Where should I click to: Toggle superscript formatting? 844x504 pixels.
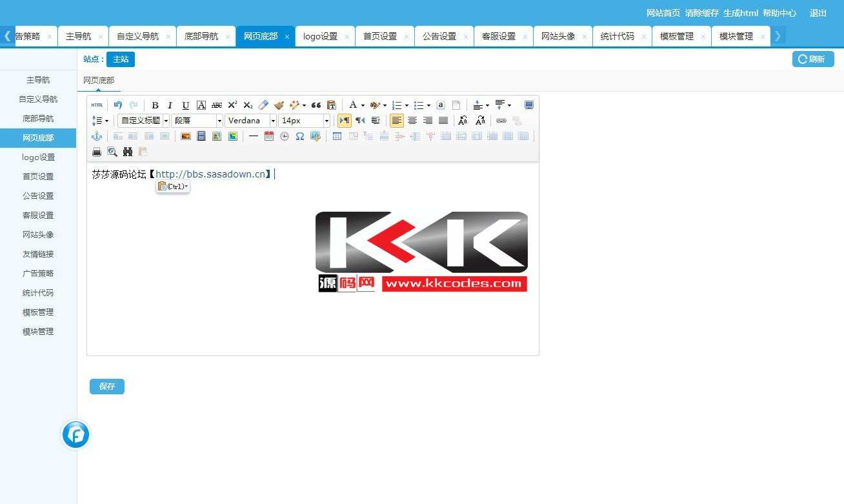point(232,105)
